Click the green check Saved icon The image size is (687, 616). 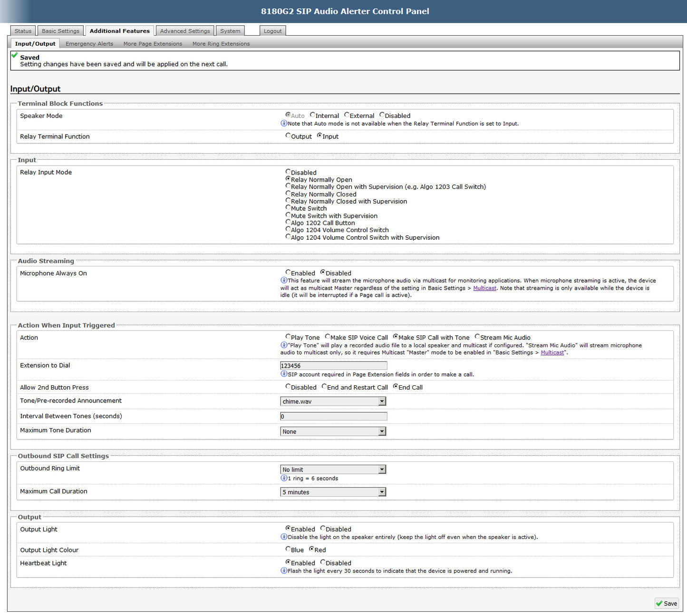(15, 55)
